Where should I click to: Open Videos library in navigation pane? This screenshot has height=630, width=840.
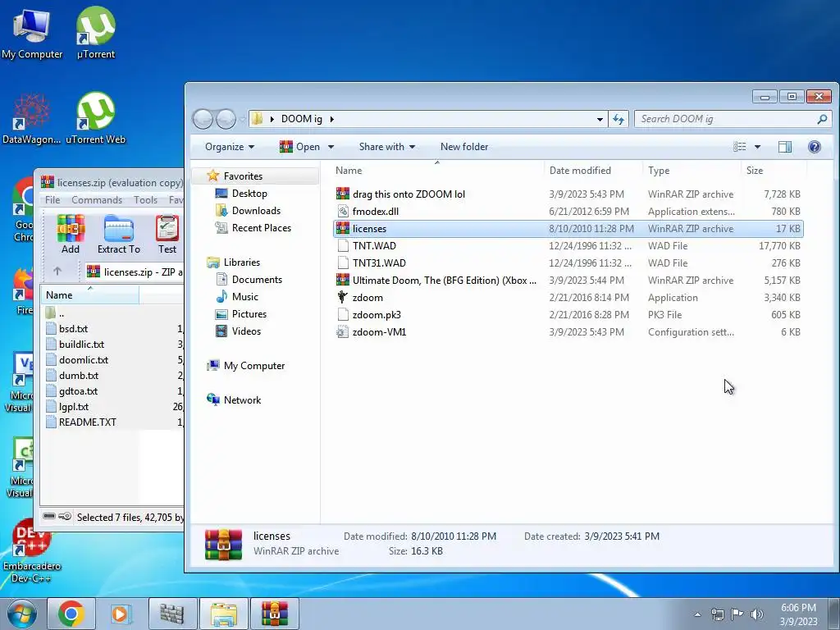pos(246,331)
